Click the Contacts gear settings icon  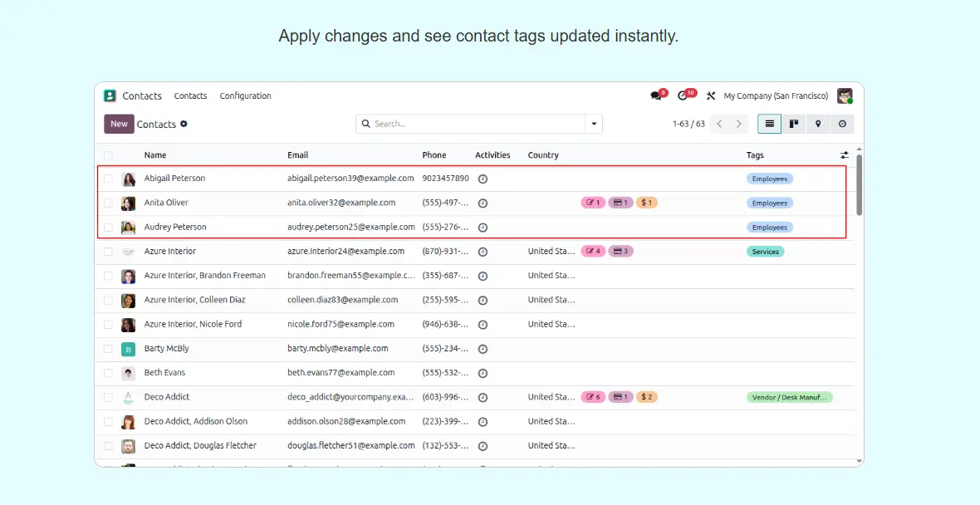(184, 124)
